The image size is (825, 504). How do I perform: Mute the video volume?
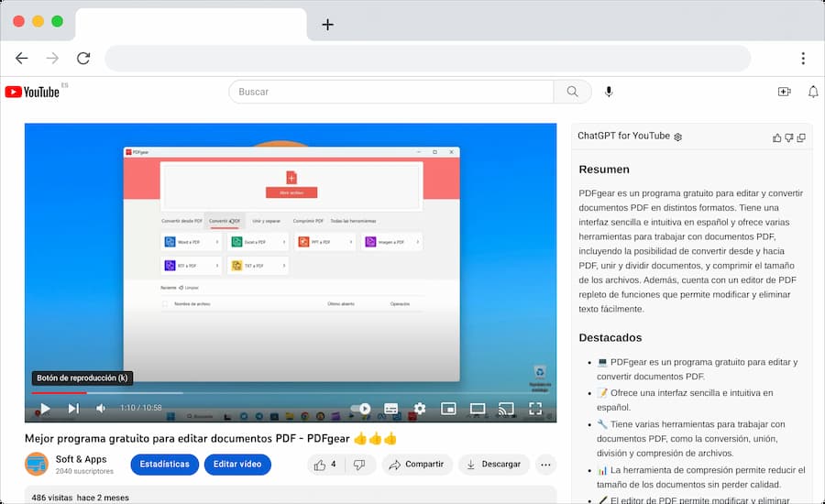[x=101, y=409]
